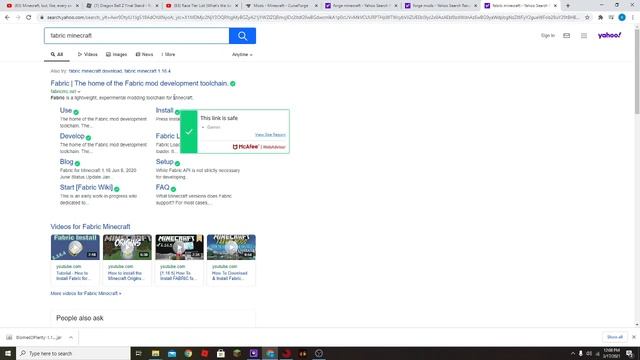The image size is (640, 360).
Task: Open the Minecraft launcher taskbar icon
Action: coord(237,353)
